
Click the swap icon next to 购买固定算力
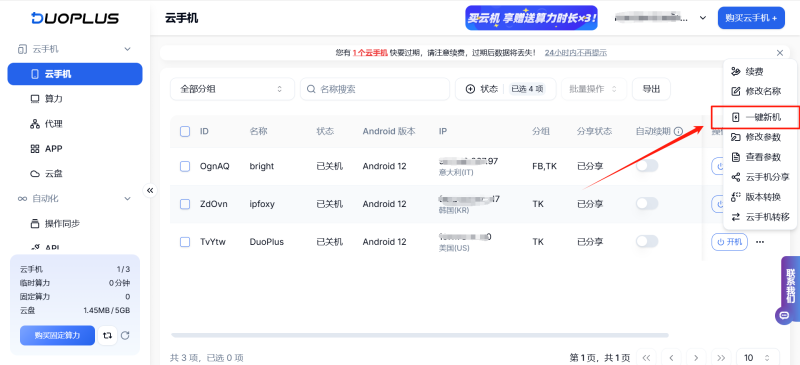point(107,335)
